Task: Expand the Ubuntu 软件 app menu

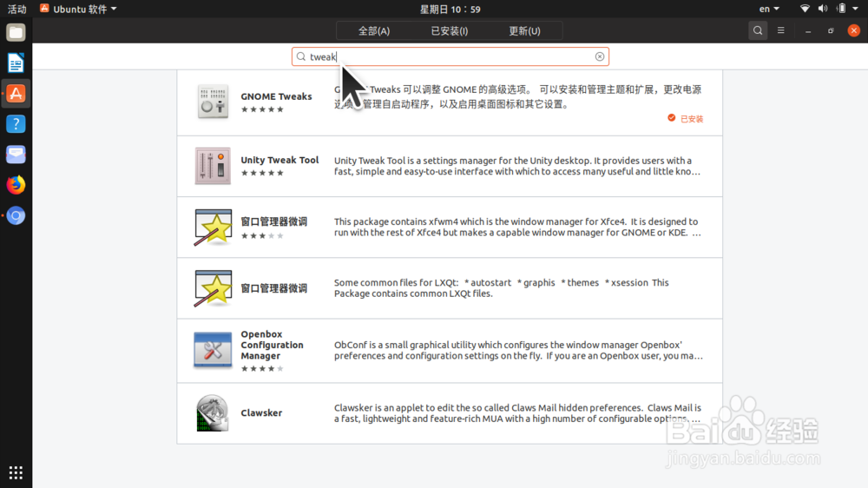Action: click(x=78, y=9)
